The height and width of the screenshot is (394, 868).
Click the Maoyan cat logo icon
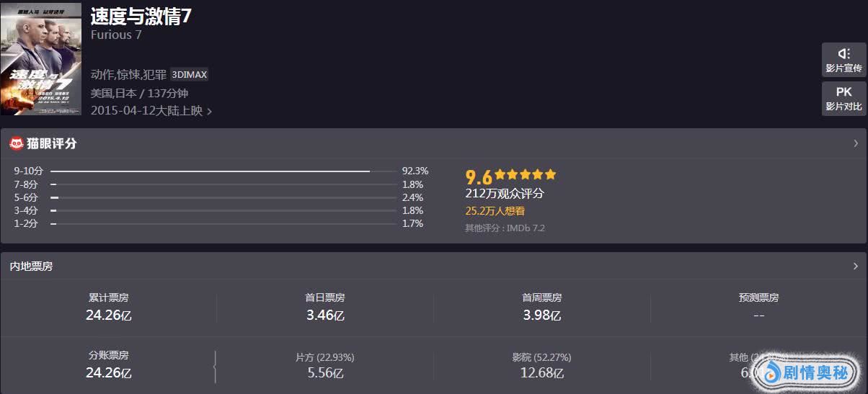point(16,143)
